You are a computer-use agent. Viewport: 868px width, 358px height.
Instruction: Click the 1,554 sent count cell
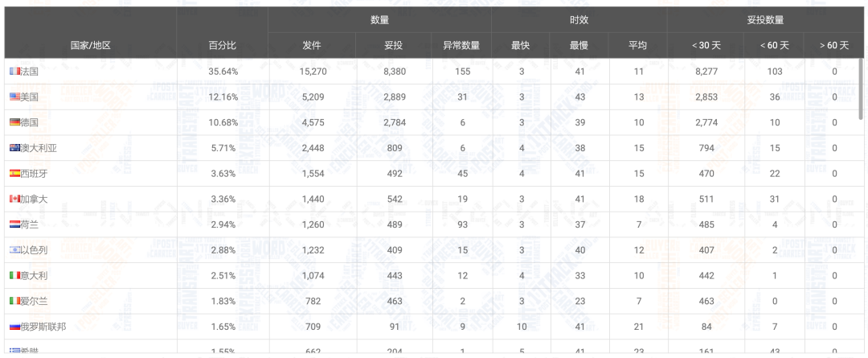point(313,174)
